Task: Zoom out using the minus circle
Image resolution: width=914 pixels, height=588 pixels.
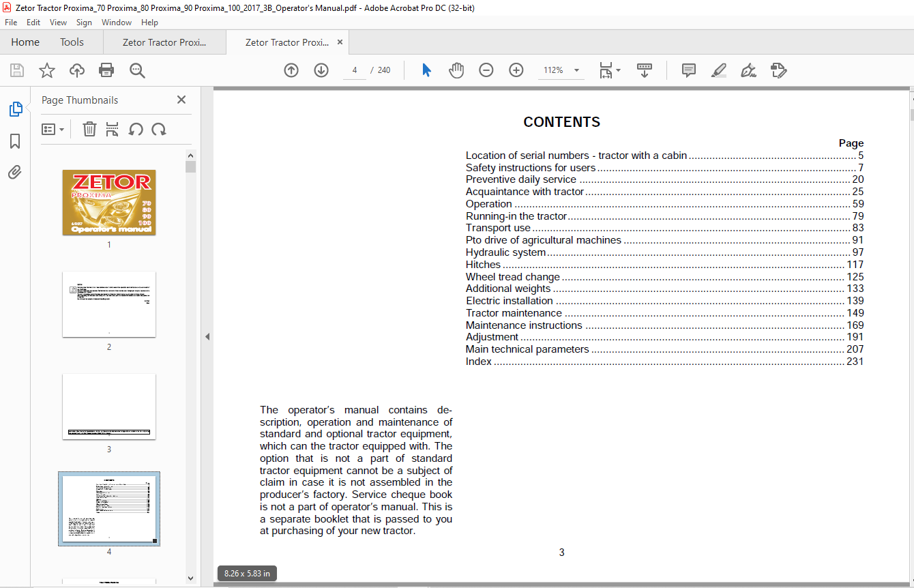Action: (486, 70)
